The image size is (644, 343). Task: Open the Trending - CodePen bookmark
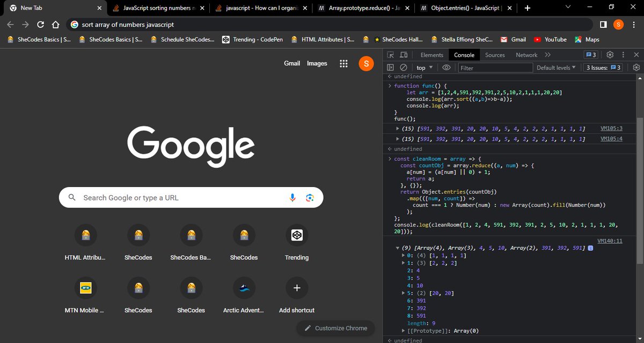[252, 39]
